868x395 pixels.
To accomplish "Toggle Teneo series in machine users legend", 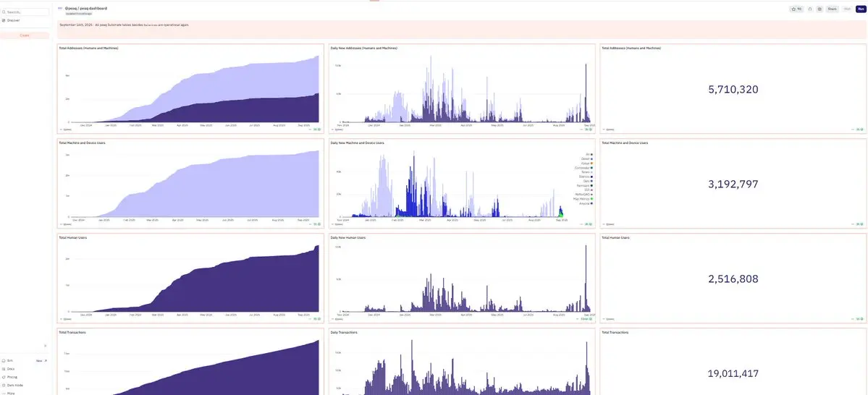I will (586, 171).
